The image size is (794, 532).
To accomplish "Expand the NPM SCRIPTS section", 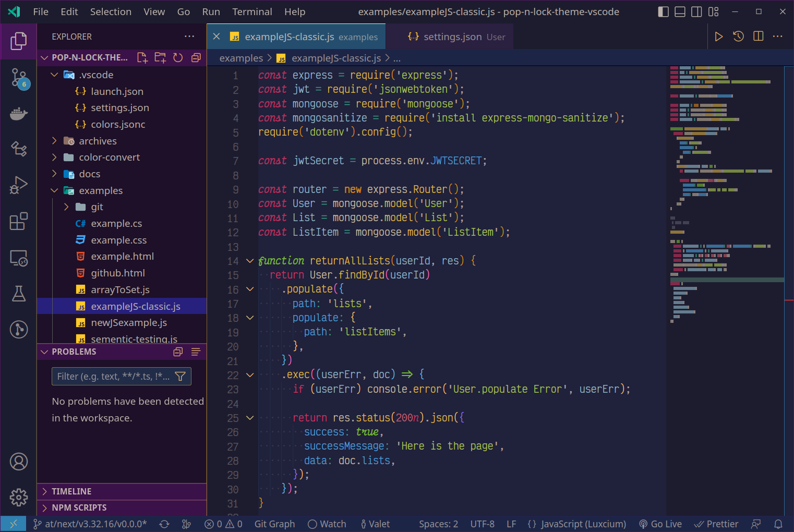I will [x=122, y=507].
